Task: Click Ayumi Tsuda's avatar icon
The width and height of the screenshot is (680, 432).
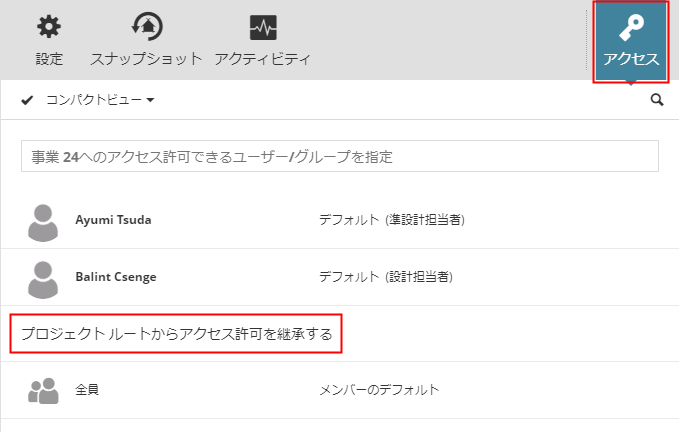Action: [x=43, y=220]
